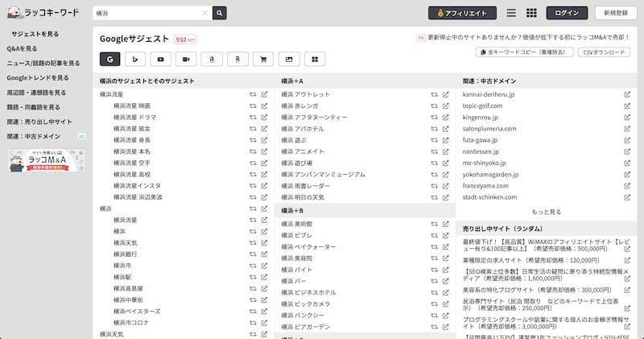Re-search icon for 横浜 アパホテル
This screenshot has width=644, height=339.
(x=434, y=129)
